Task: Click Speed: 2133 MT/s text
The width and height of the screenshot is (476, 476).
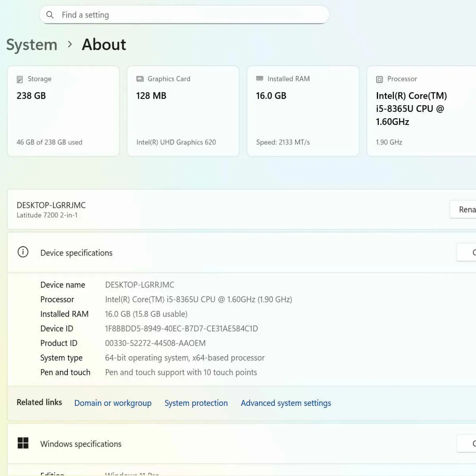Action: 283,142
